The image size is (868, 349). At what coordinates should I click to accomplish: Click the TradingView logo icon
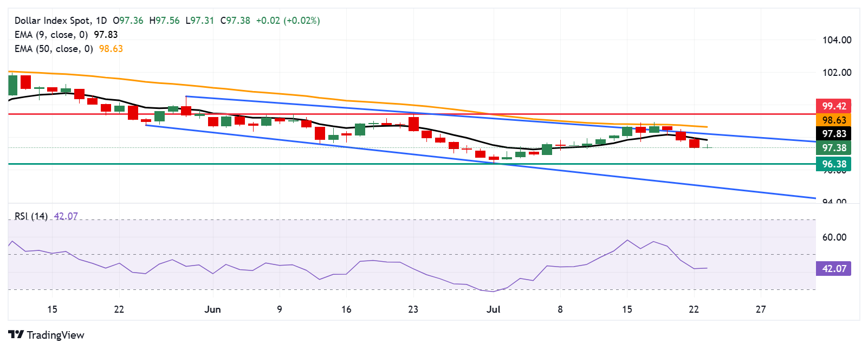tap(16, 335)
